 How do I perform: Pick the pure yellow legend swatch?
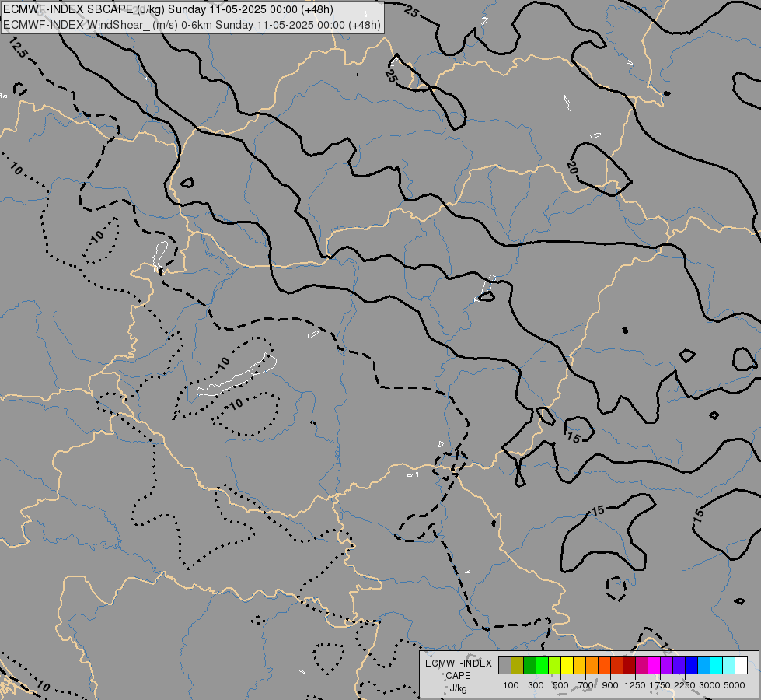point(567,666)
